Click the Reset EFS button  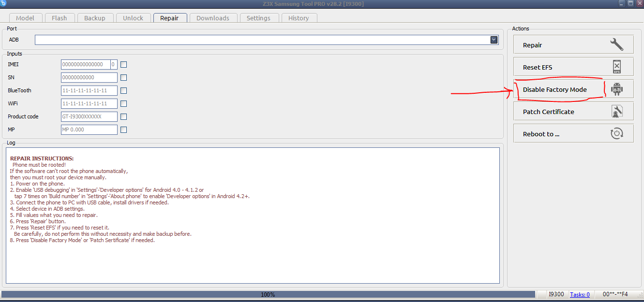[573, 67]
